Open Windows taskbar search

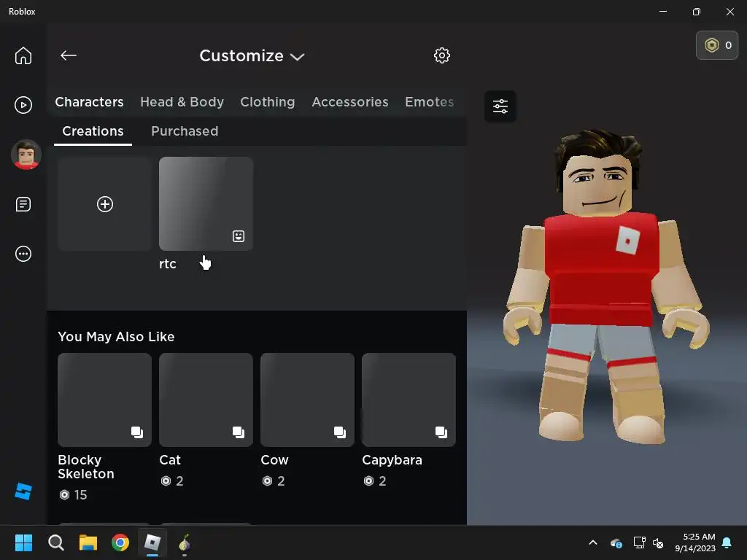coord(55,542)
